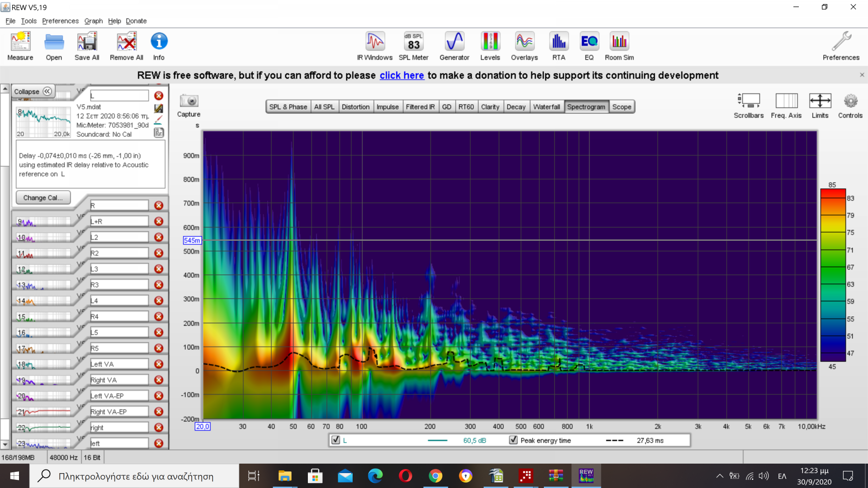Dismiss the donation banner
The height and width of the screenshot is (488, 868).
pyautogui.click(x=862, y=75)
